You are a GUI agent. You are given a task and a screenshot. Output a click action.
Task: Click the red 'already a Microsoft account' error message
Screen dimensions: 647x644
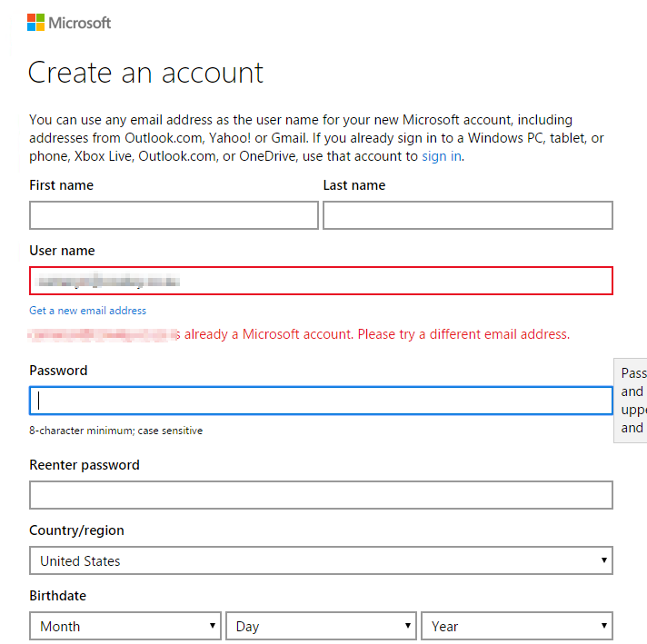point(299,334)
